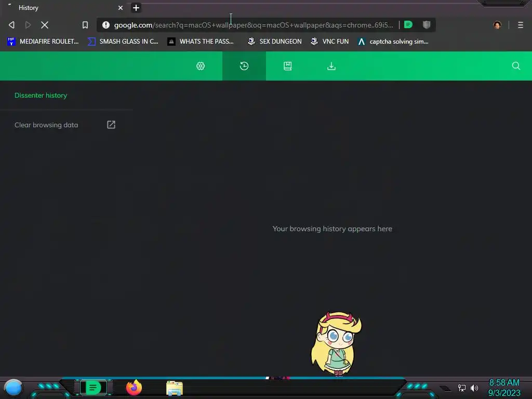Click the taskbar clock 8:58 AM
Image resolution: width=532 pixels, height=399 pixels.
(504, 382)
